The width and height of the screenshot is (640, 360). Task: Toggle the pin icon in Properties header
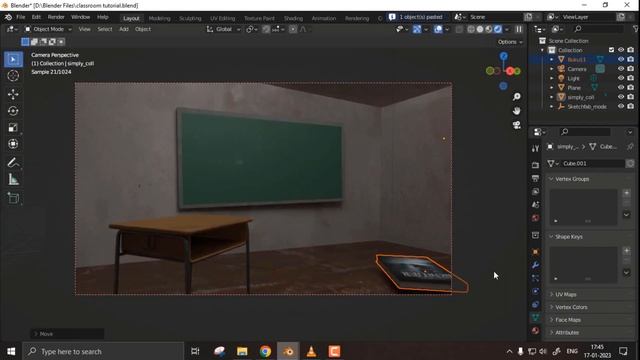[x=630, y=146]
